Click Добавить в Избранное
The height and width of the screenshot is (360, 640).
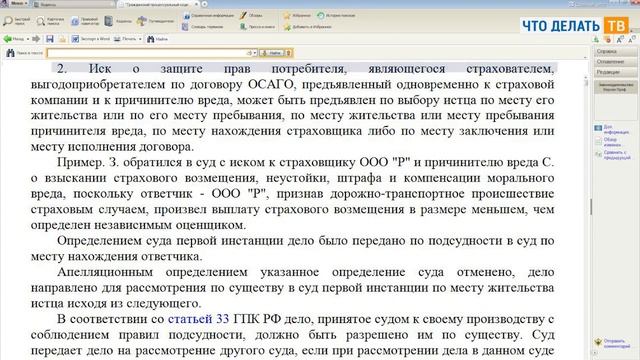click(x=307, y=27)
